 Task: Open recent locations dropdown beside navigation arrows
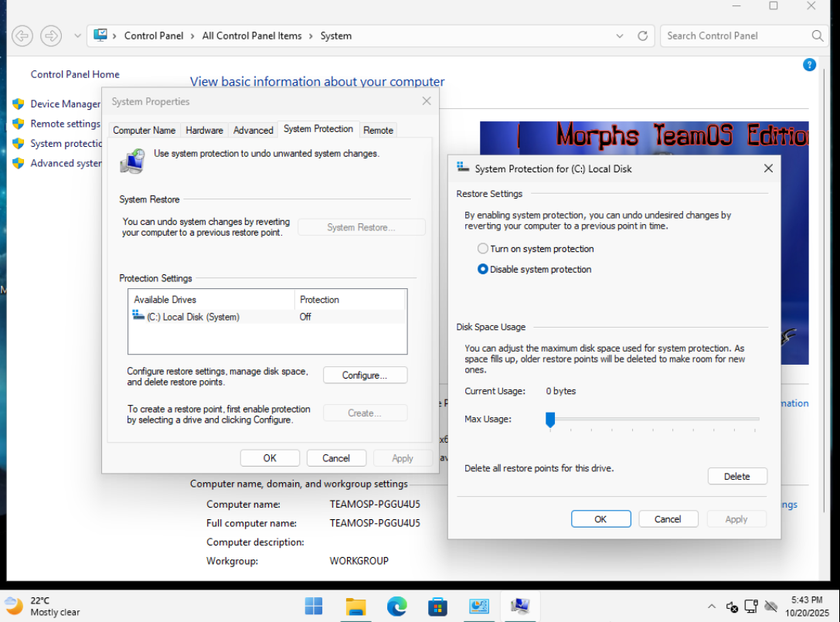78,36
